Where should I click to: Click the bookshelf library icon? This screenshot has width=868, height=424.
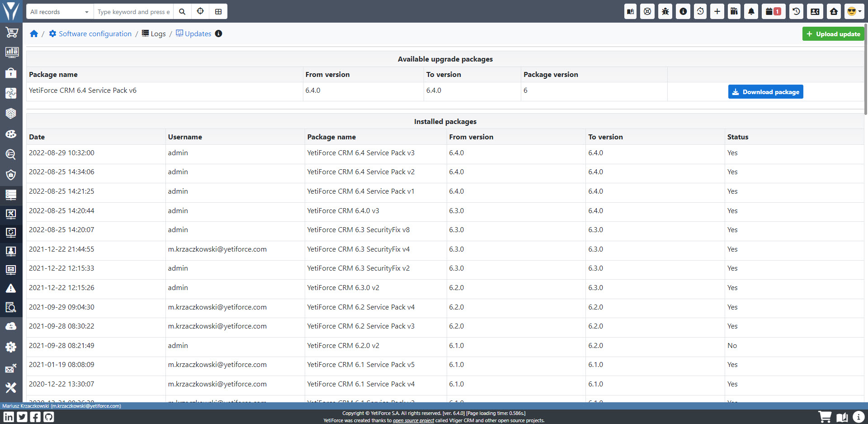(x=734, y=11)
